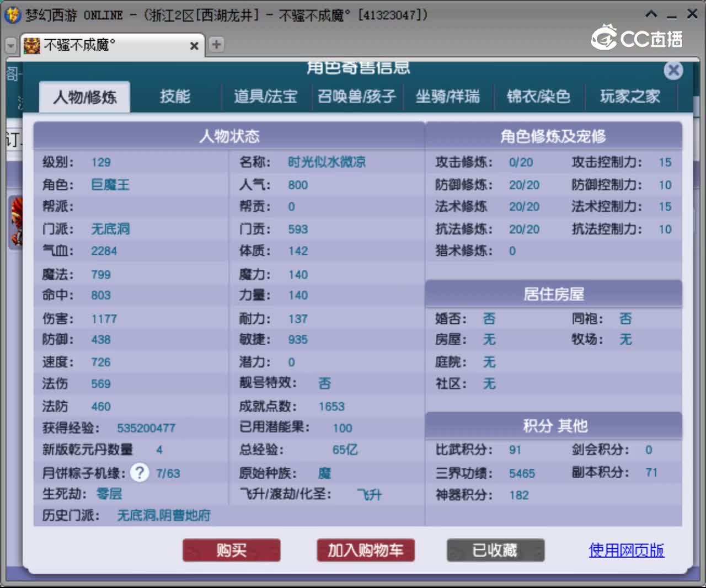Click the 副本积分 value 71
This screenshot has width=706, height=588.
tap(651, 473)
